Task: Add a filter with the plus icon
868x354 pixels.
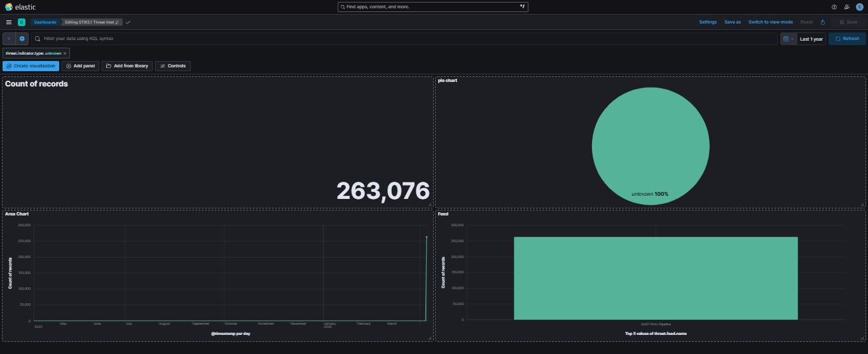Action: (x=22, y=39)
